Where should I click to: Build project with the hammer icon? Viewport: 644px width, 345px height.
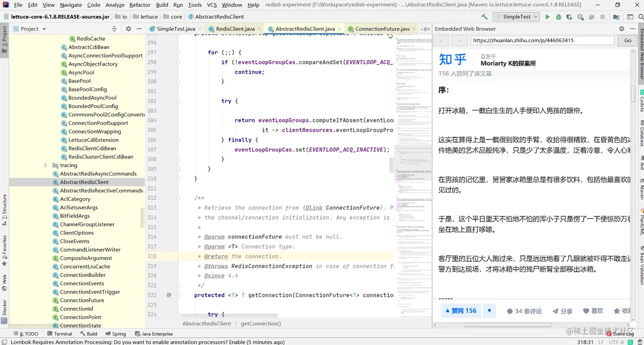484,17
